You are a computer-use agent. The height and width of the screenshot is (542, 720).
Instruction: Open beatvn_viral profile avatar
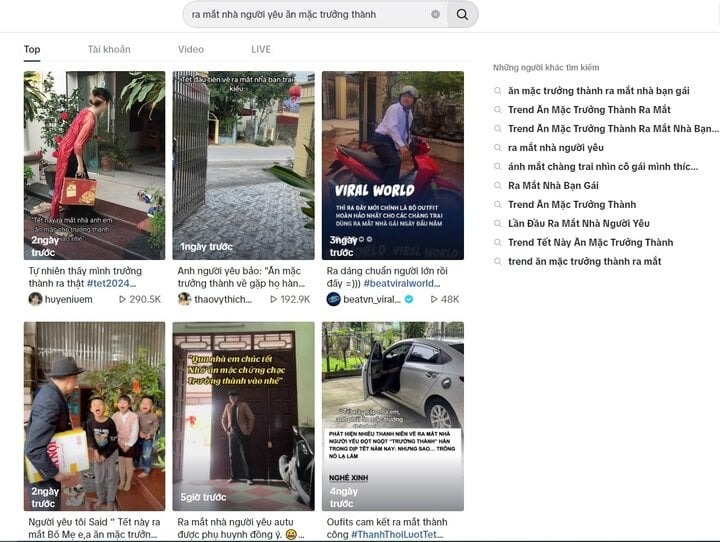[333, 299]
